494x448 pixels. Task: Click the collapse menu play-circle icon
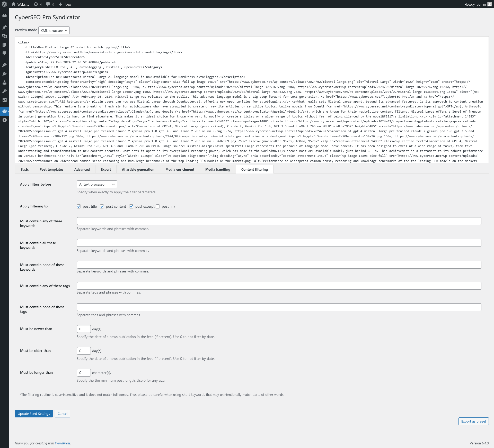tap(4, 120)
